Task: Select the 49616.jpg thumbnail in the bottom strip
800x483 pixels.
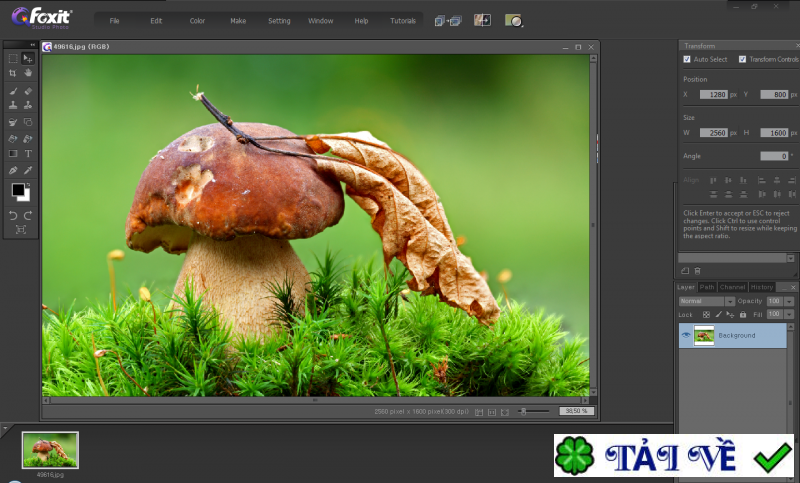Action: [x=50, y=451]
